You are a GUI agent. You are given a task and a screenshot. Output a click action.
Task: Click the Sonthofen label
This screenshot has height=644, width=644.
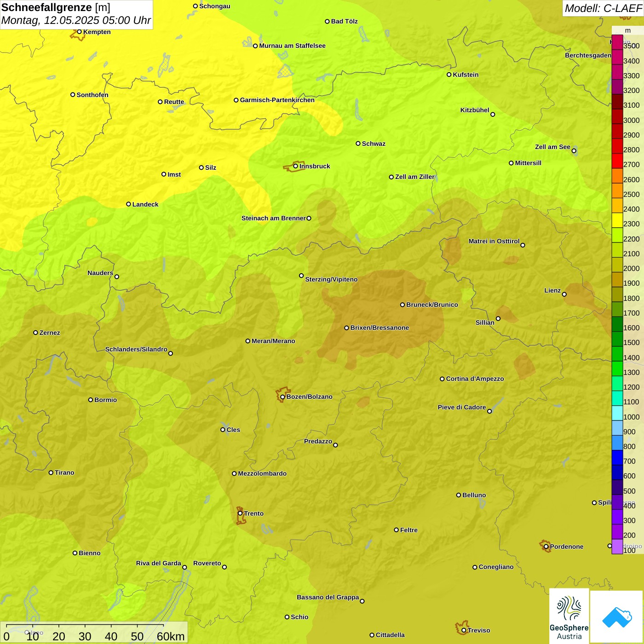(x=92, y=95)
